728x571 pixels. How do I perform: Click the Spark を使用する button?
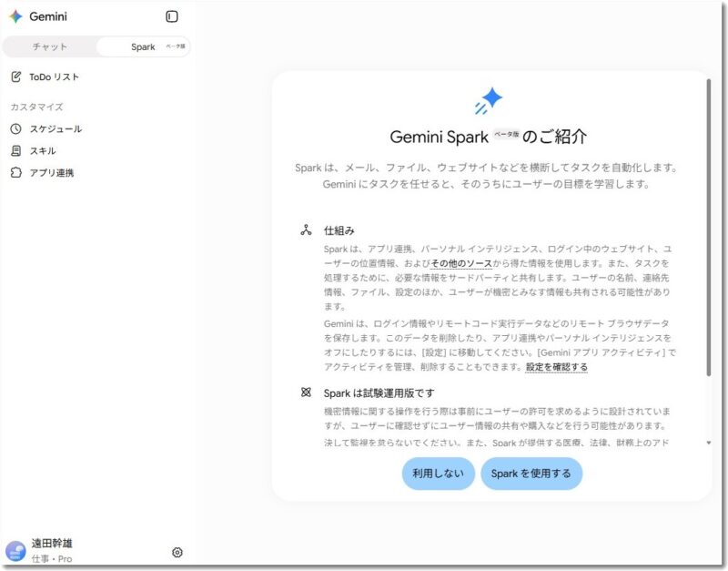coord(531,474)
